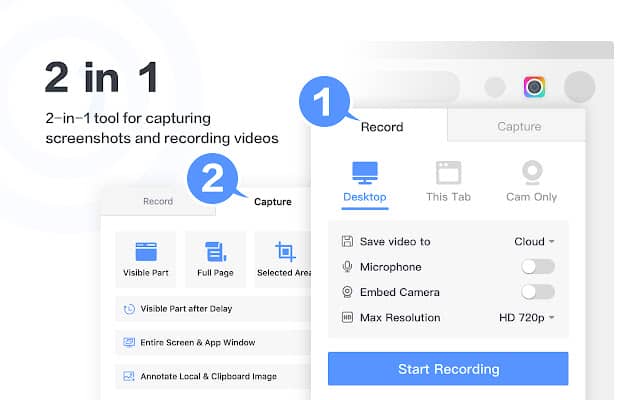The width and height of the screenshot is (640, 400).
Task: Select the Record tab in right panel
Action: 381,127
